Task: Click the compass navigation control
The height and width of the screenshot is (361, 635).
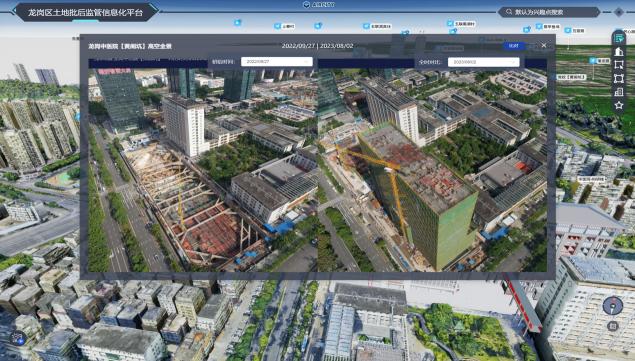Action: pyautogui.click(x=613, y=305)
